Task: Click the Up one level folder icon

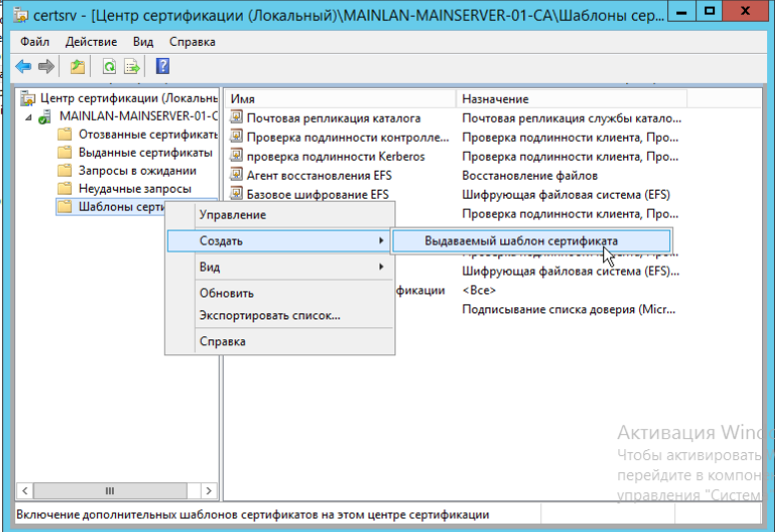Action: click(x=77, y=67)
